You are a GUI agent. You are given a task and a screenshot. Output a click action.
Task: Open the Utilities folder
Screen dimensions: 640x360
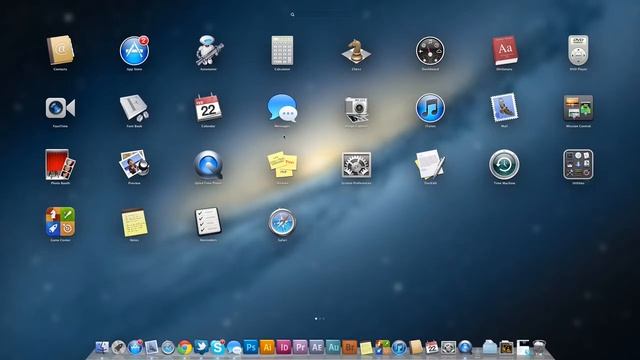(578, 164)
